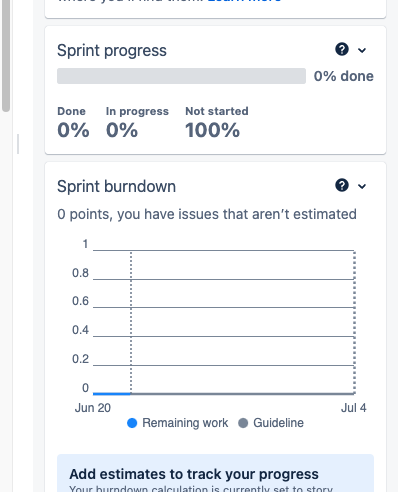Click the Sprint progress heading
Screen dimensions: 416x492
pos(112,51)
